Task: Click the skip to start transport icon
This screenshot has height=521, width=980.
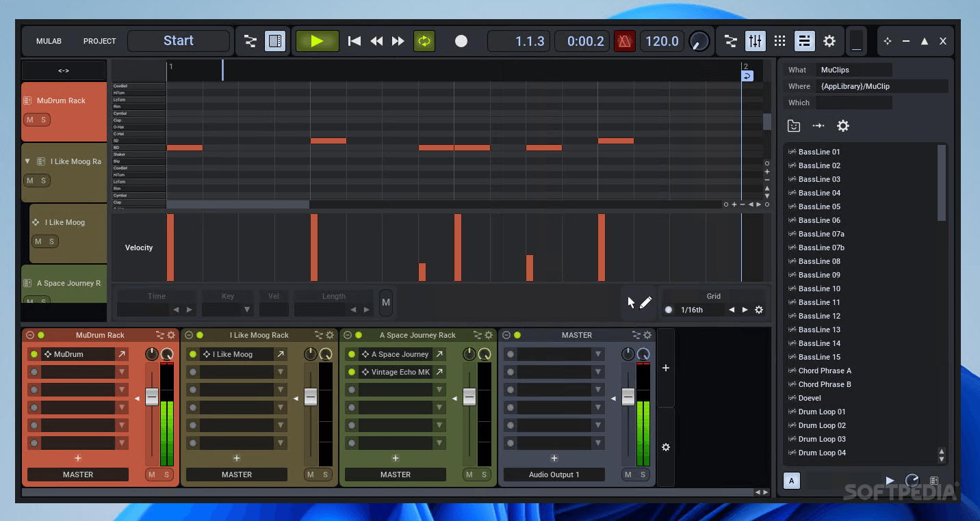Action: [354, 41]
